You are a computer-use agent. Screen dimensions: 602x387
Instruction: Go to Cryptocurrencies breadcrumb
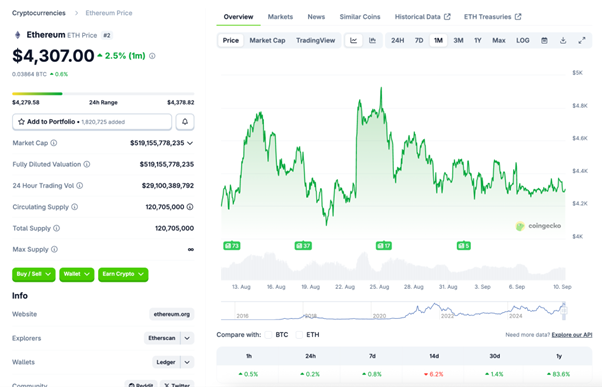(39, 13)
